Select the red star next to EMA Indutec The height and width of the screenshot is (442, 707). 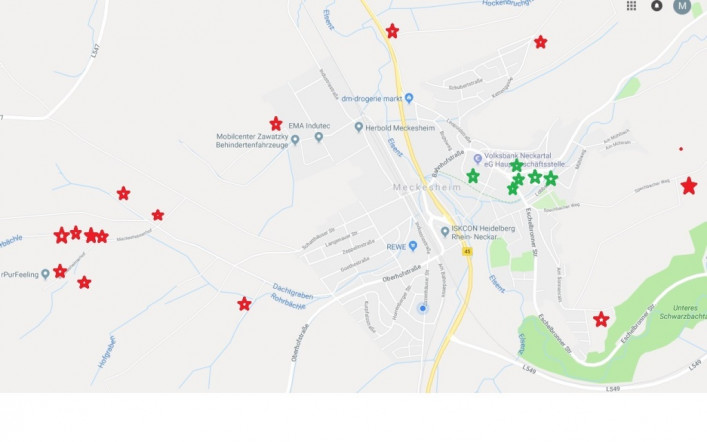click(276, 123)
